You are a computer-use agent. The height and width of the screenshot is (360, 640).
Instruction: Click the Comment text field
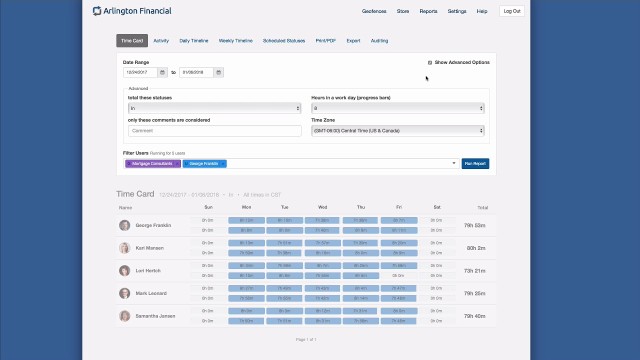click(215, 131)
